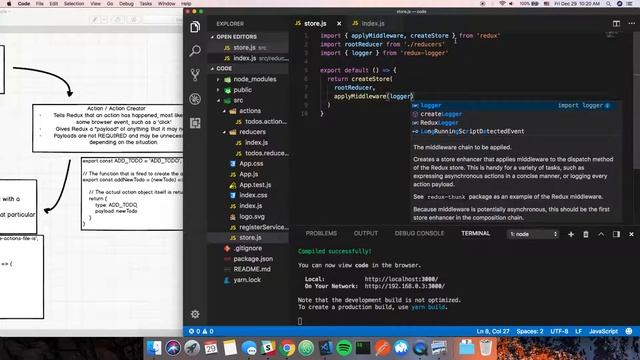The height and width of the screenshot is (360, 640).
Task: Open the Source Control view
Action: pyautogui.click(x=195, y=75)
